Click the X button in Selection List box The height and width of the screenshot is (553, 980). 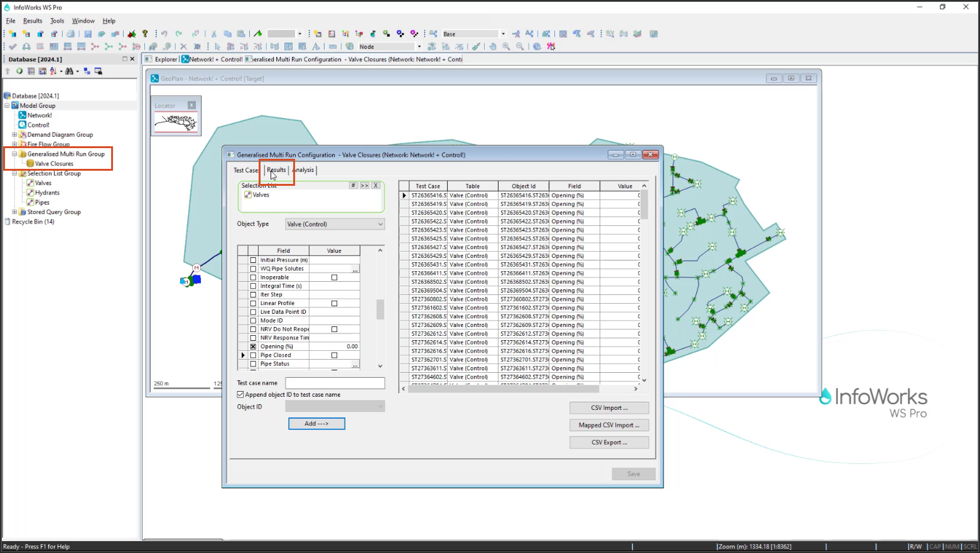[x=375, y=186]
